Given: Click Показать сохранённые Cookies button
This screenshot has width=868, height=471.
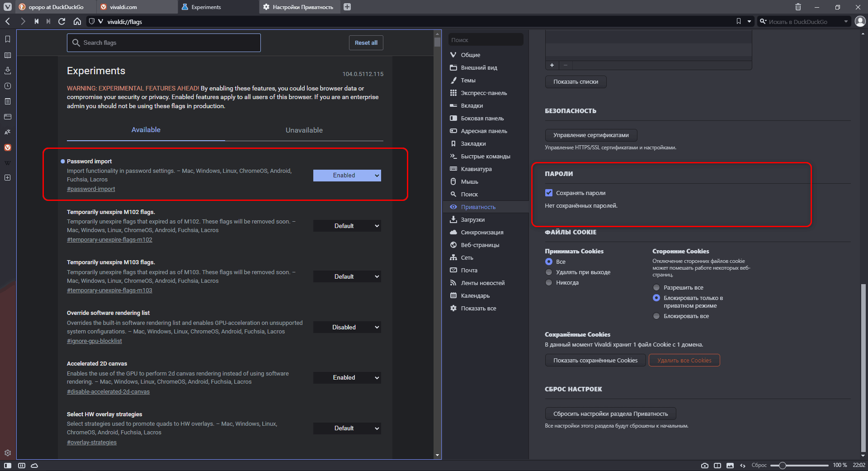Looking at the screenshot, I should click(x=595, y=360).
